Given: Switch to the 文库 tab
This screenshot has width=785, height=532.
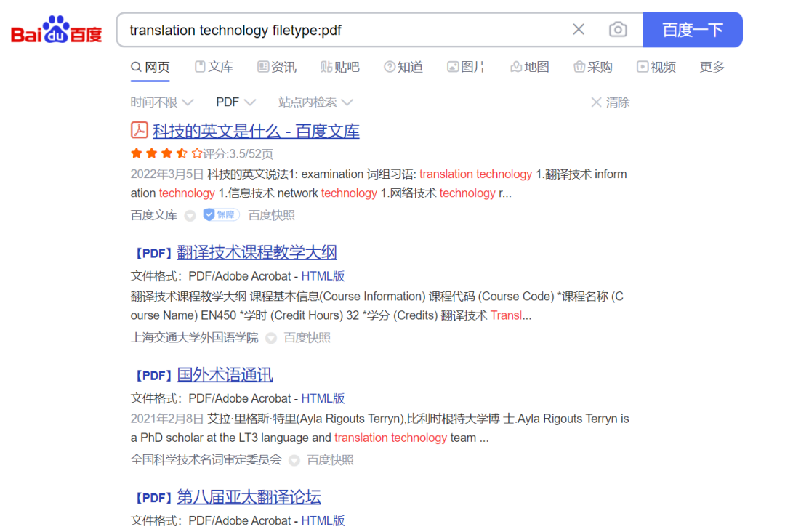Looking at the screenshot, I should pos(214,67).
